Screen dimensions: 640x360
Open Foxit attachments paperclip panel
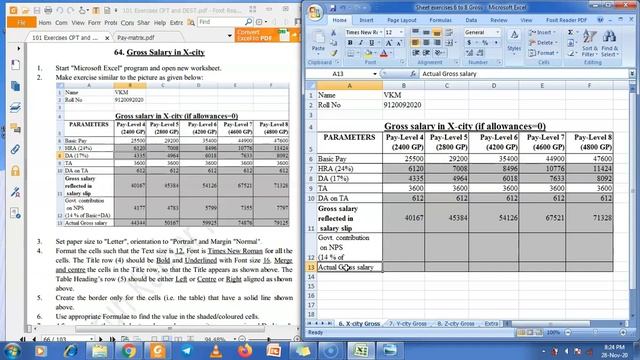tap(16, 149)
